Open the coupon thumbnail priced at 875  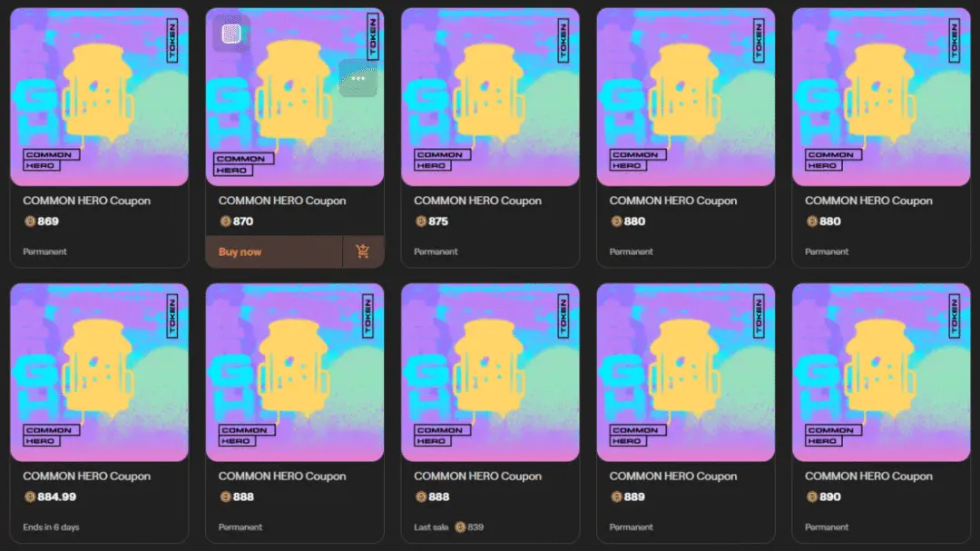click(490, 97)
